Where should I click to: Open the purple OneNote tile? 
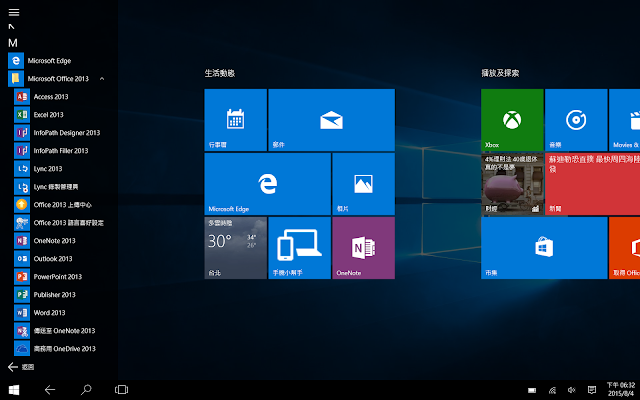click(x=363, y=248)
